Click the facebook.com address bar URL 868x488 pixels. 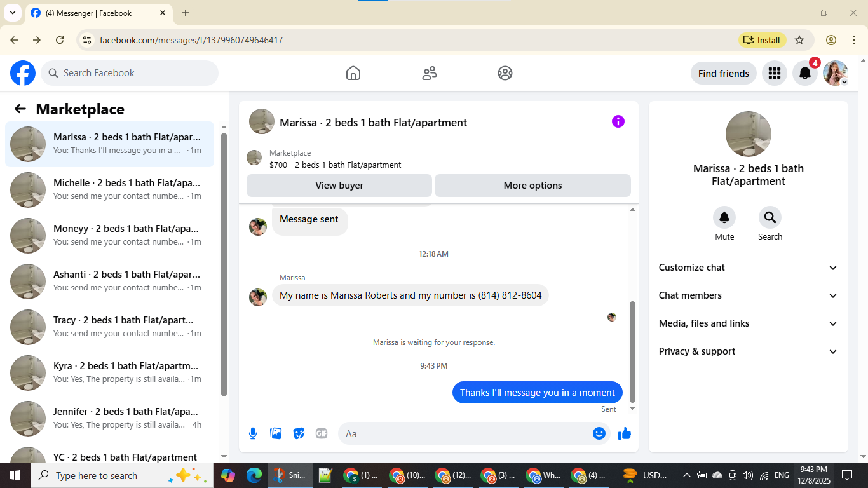click(x=191, y=40)
